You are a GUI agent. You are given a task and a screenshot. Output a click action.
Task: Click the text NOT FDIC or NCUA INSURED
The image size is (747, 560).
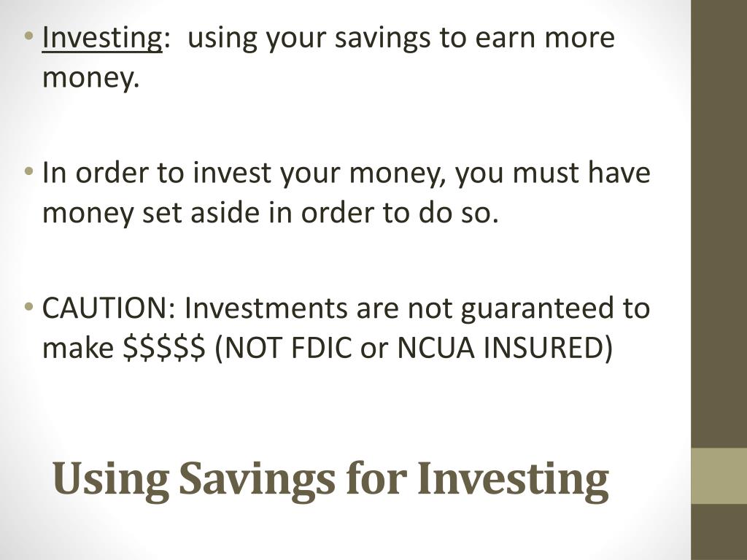(x=414, y=348)
